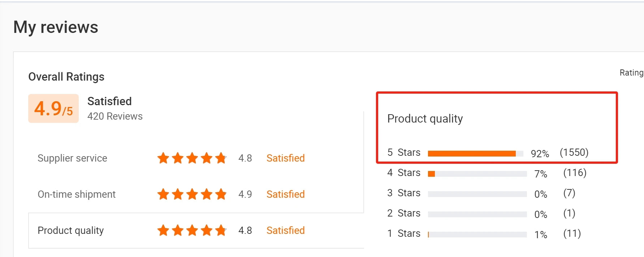Click the Product quality row star icons
This screenshot has height=257, width=644.
pos(192,230)
